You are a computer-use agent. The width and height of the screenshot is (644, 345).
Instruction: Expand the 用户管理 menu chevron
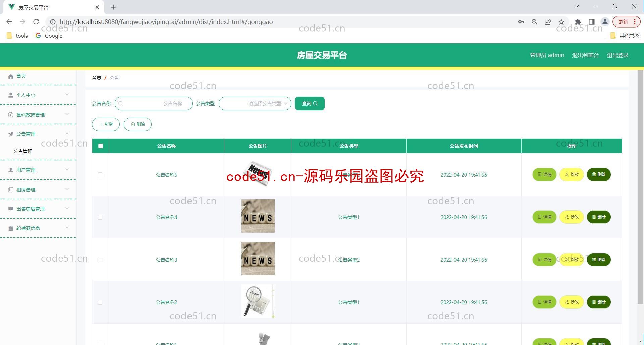[67, 170]
